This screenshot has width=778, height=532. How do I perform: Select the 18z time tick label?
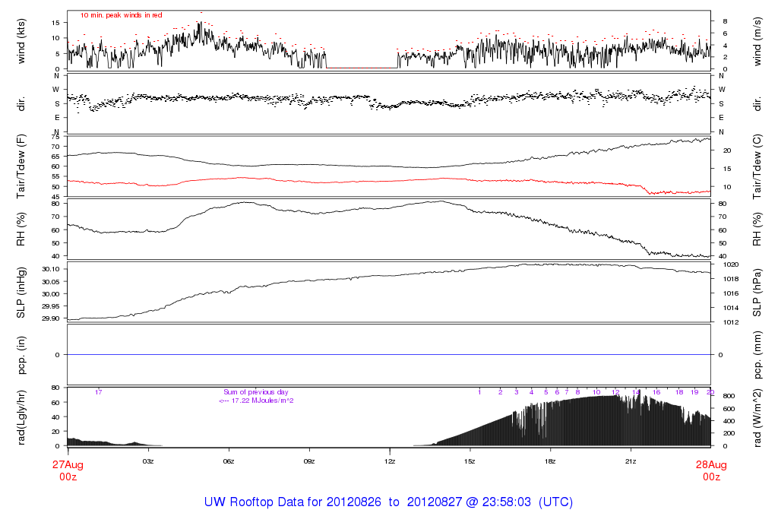click(x=550, y=461)
